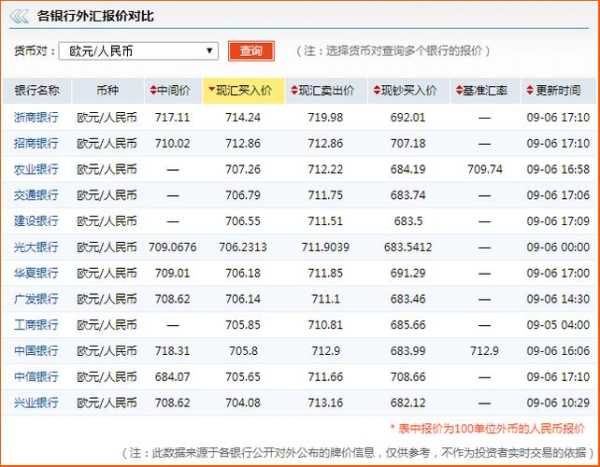Click the 银行名称 column header

coord(37,90)
